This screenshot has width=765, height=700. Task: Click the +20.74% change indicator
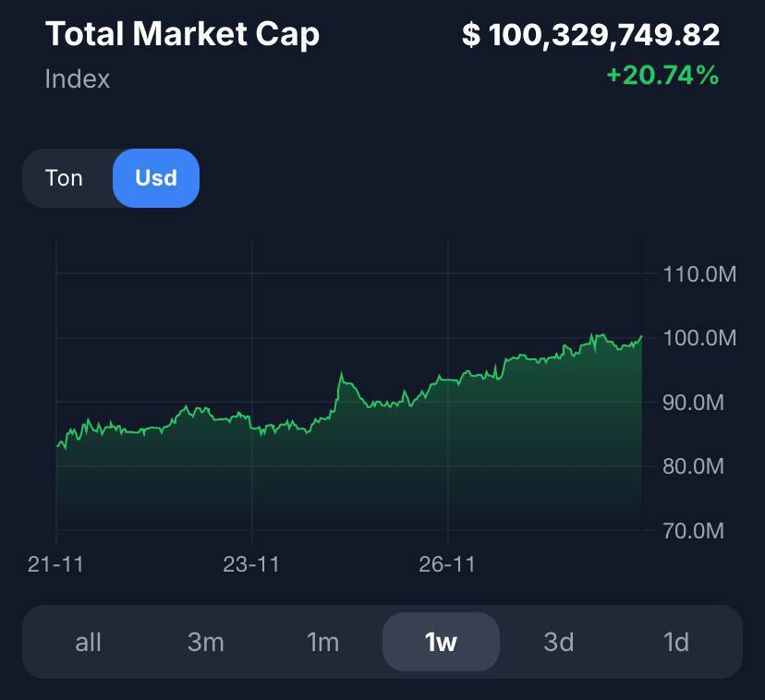pyautogui.click(x=662, y=76)
